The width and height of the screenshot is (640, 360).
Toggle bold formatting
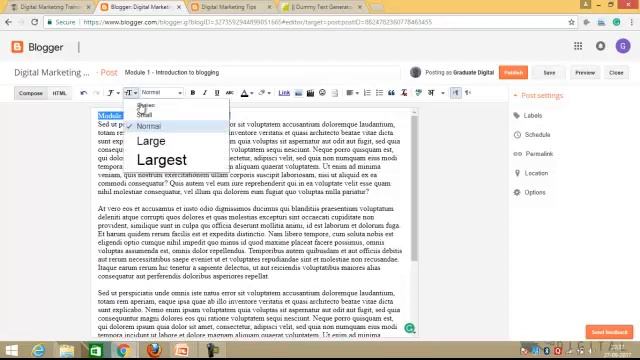(x=193, y=93)
